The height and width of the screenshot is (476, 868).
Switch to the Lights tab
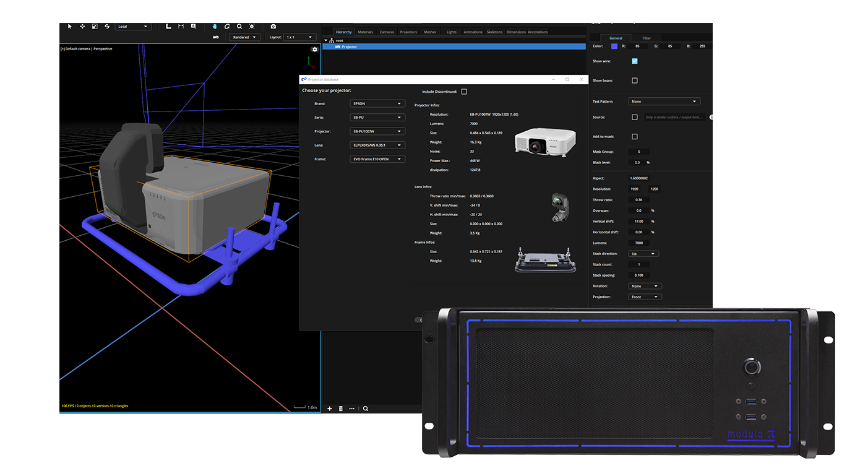(452, 32)
